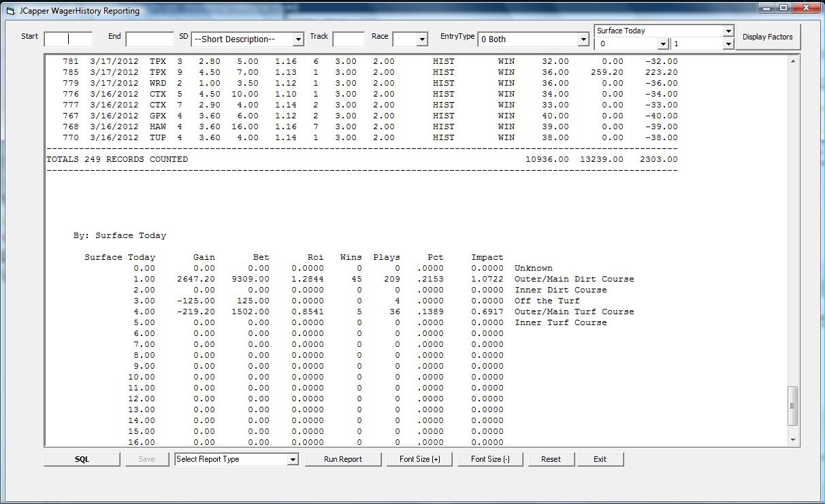Click the report scrollbar down arrow
The width and height of the screenshot is (825, 504).
tap(792, 440)
